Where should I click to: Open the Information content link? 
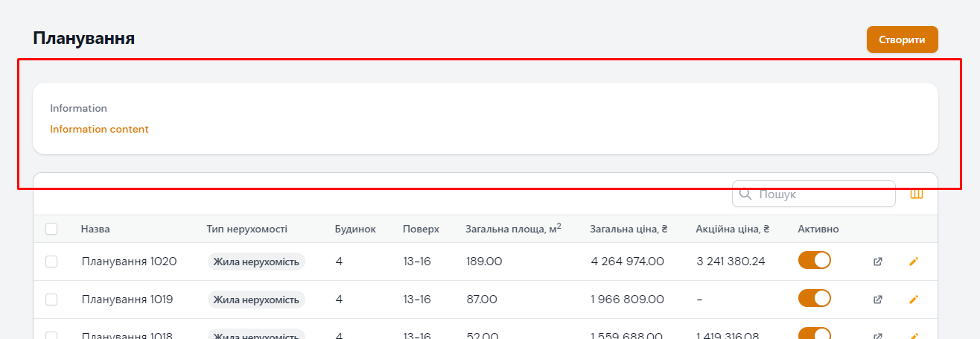tap(99, 129)
